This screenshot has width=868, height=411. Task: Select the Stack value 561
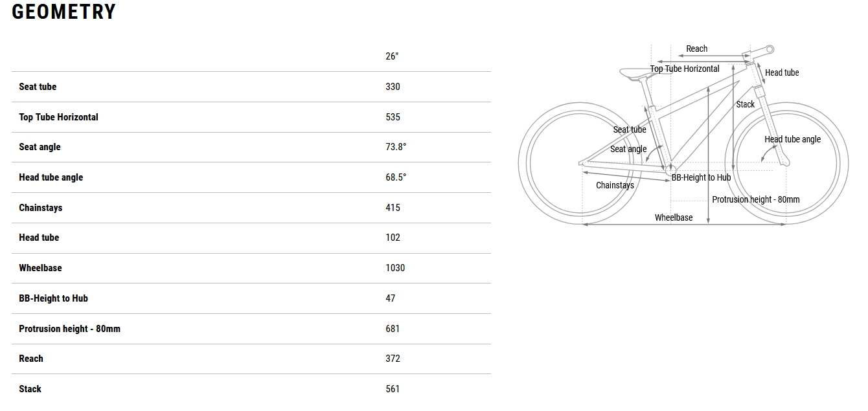393,389
